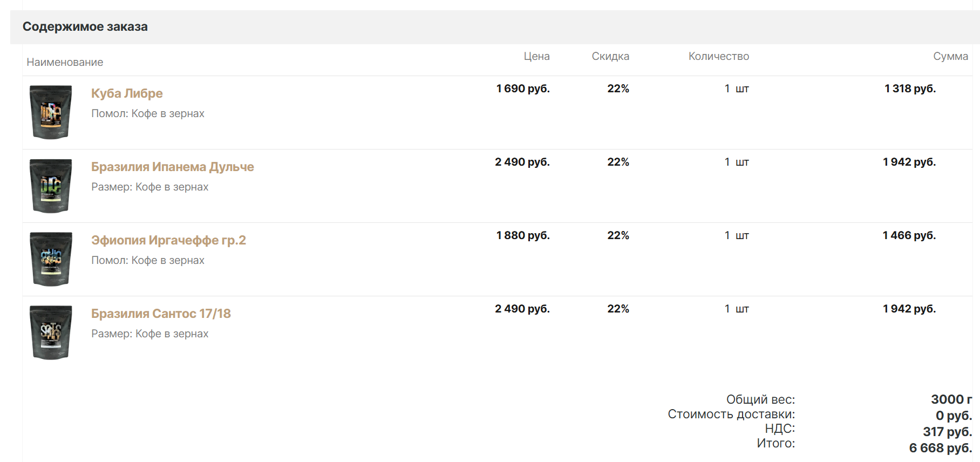The width and height of the screenshot is (980, 462).
Task: Click the НДС value 317 руб.
Action: (x=947, y=432)
